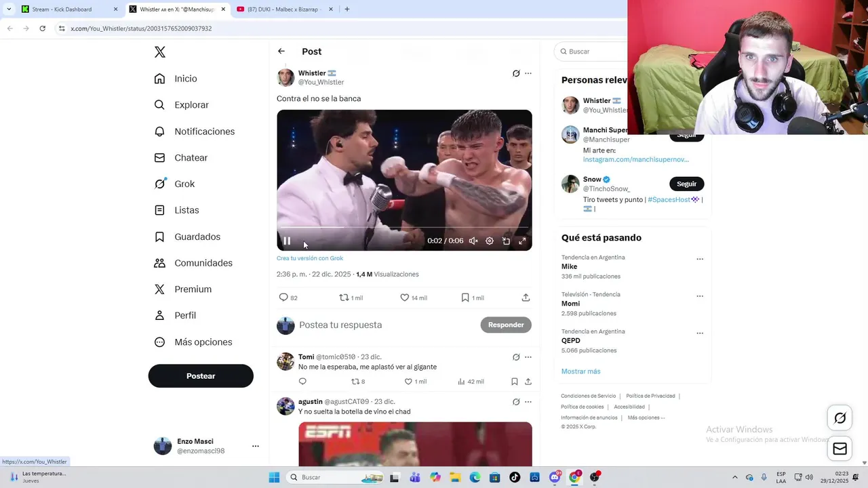The image size is (868, 488).
Task: Open more options on Whistler's post
Action: [x=528, y=73]
